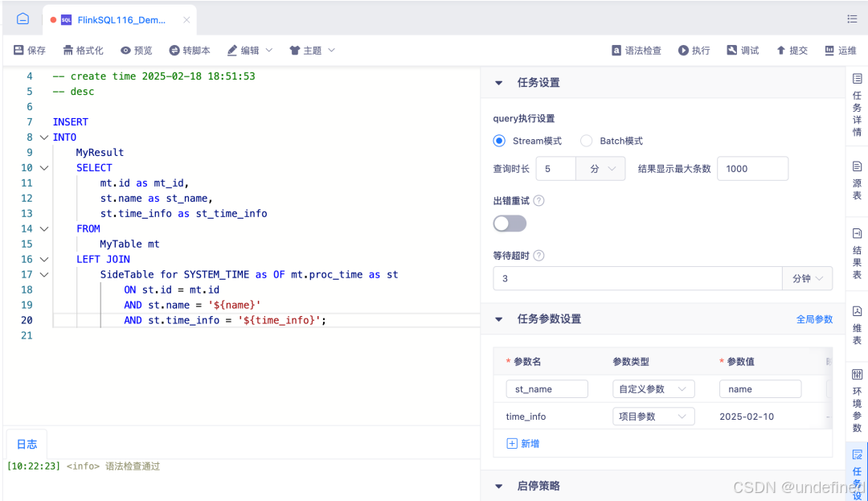This screenshot has width=868, height=501.
Task: Execute the query with 执行
Action: click(x=694, y=51)
